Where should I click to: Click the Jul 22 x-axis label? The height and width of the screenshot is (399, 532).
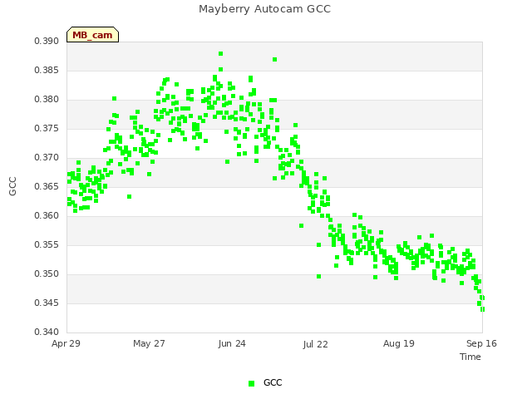(x=316, y=344)
